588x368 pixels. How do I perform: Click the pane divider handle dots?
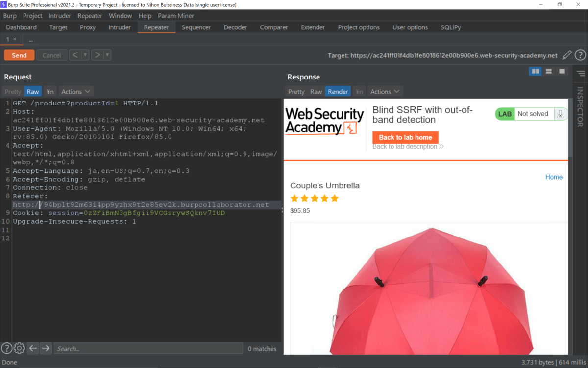tap(282, 210)
